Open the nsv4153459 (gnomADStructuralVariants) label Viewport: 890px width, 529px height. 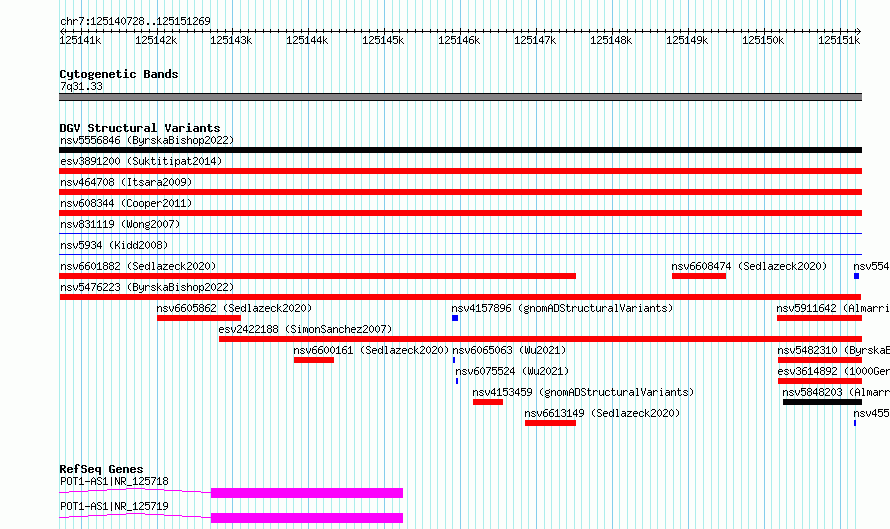pyautogui.click(x=583, y=392)
